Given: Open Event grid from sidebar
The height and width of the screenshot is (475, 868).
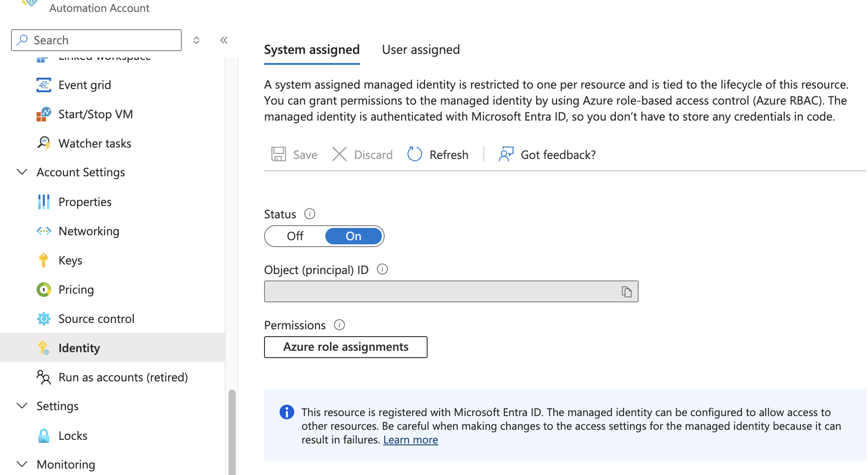Looking at the screenshot, I should pyautogui.click(x=85, y=85).
